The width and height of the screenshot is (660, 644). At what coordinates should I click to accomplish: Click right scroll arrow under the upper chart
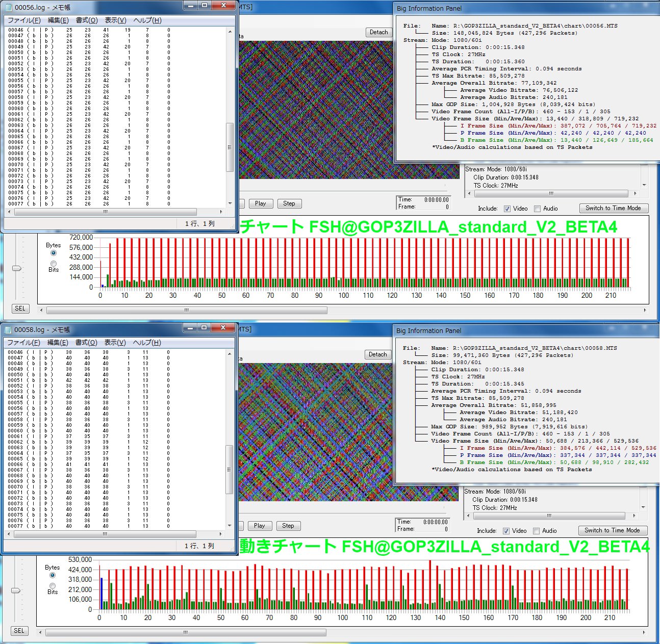645,310
